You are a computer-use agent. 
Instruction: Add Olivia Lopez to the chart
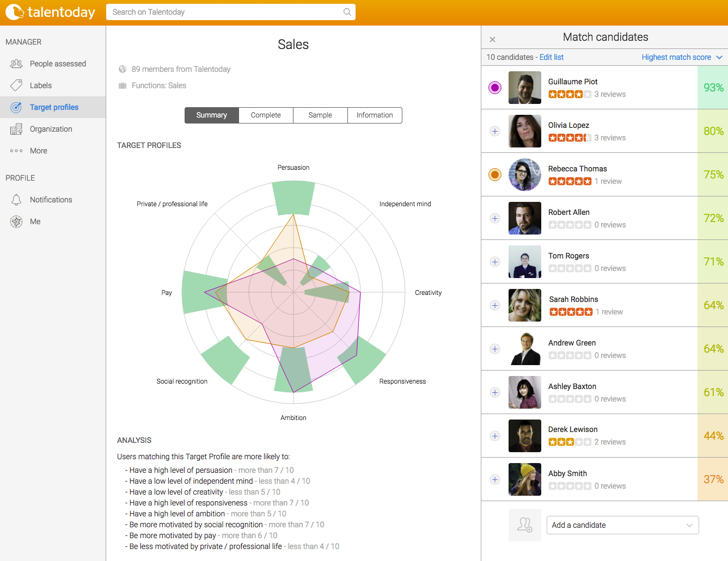(x=495, y=131)
